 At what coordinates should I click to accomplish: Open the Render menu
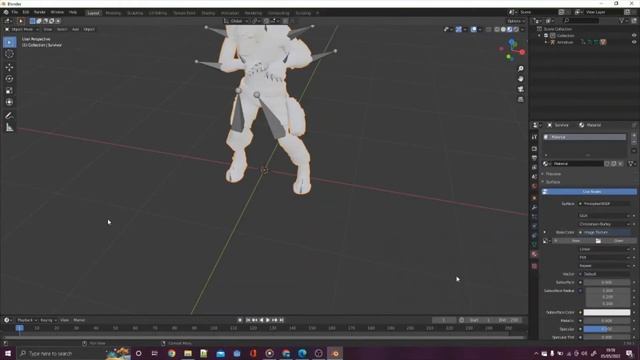click(40, 12)
